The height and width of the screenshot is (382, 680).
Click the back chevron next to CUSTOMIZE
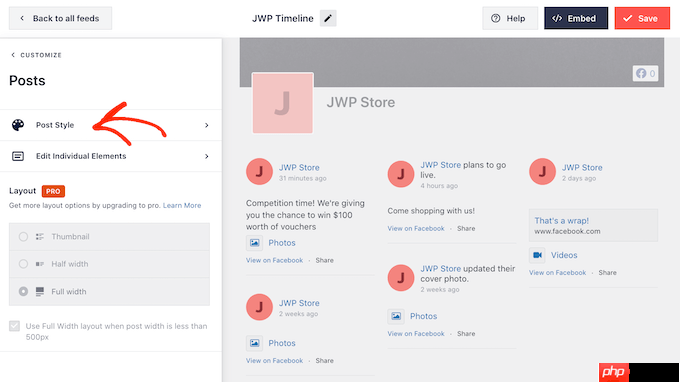(13, 55)
